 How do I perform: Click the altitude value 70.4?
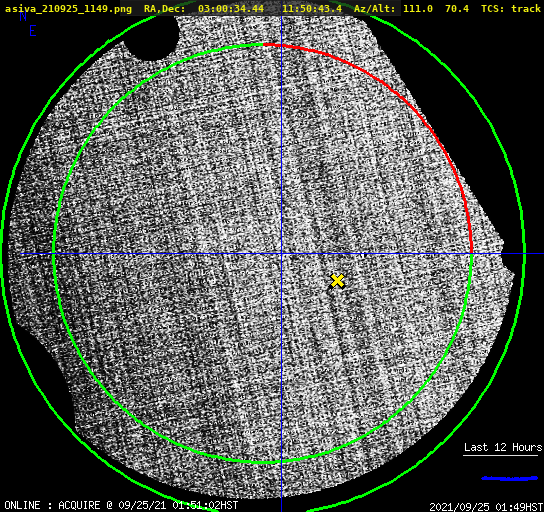(457, 9)
